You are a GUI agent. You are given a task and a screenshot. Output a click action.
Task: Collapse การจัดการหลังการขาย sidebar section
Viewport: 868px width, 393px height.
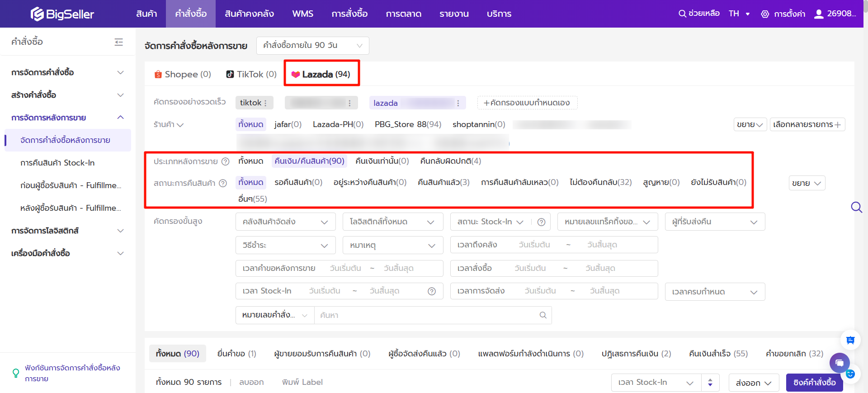(x=68, y=118)
